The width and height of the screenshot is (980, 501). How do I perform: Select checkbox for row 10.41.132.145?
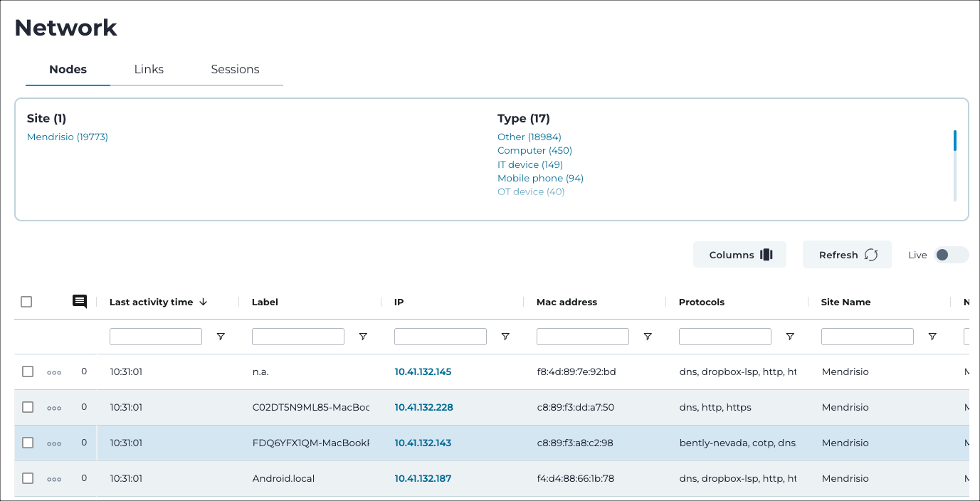[28, 371]
